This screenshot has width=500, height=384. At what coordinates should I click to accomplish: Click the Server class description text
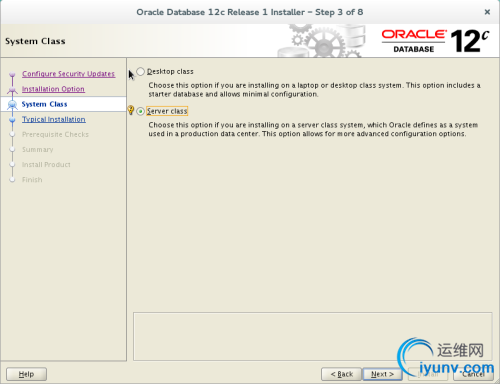(x=313, y=129)
